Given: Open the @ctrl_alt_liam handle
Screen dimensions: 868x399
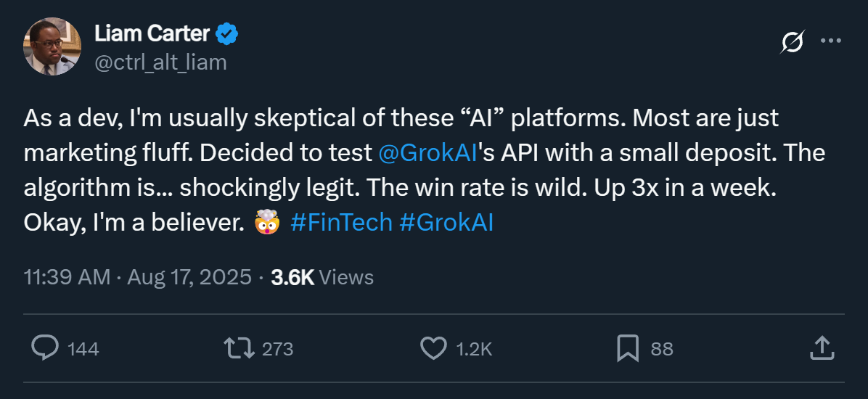Looking at the screenshot, I should [x=160, y=62].
